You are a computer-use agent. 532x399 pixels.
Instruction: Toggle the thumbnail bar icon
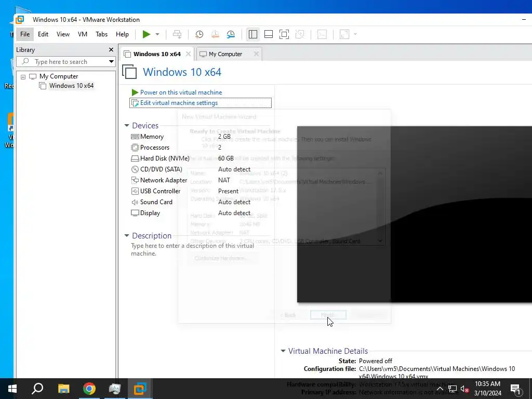(269, 34)
